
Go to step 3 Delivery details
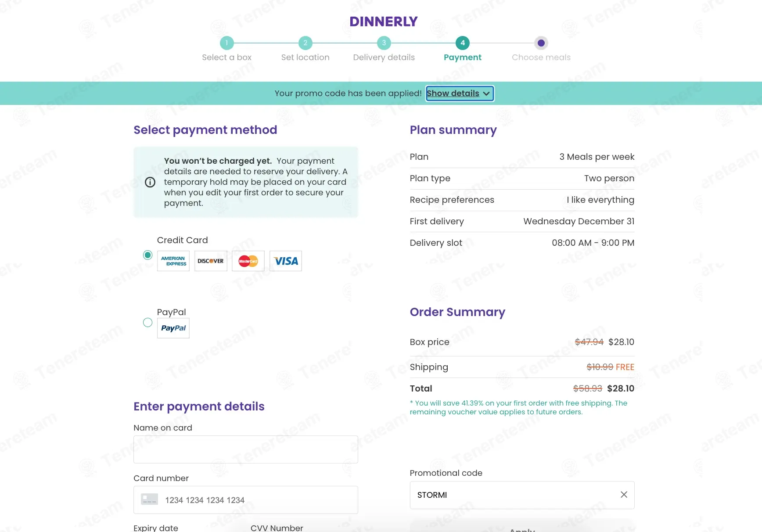pyautogui.click(x=384, y=43)
